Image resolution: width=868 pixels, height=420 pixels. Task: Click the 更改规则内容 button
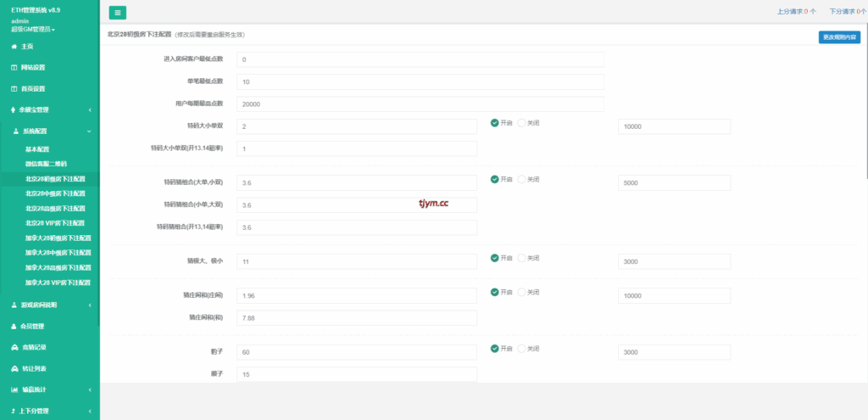pyautogui.click(x=839, y=37)
